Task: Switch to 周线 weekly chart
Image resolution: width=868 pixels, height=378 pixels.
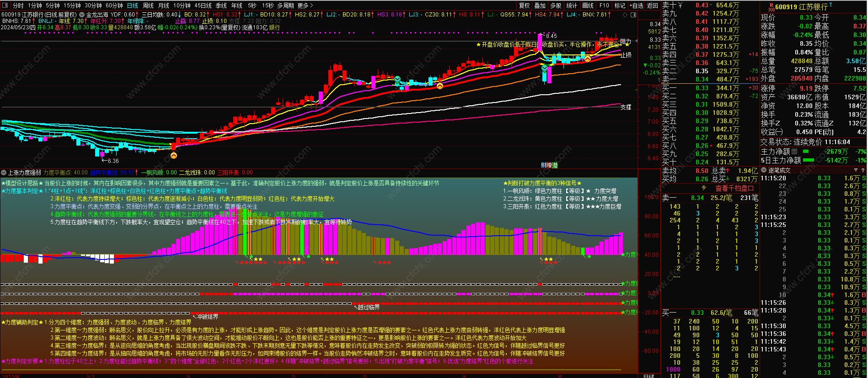Action: click(148, 5)
